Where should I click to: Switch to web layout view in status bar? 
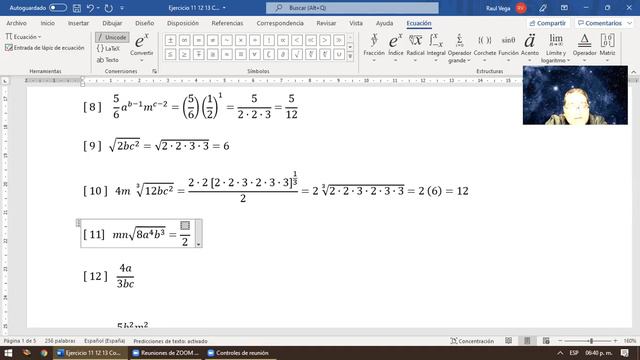tap(546, 341)
